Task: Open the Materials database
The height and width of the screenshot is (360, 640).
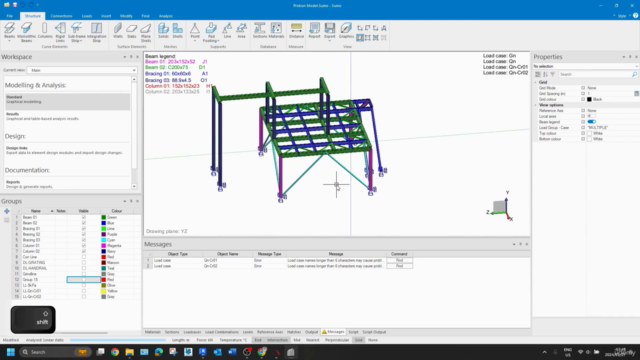Action: click(x=276, y=30)
